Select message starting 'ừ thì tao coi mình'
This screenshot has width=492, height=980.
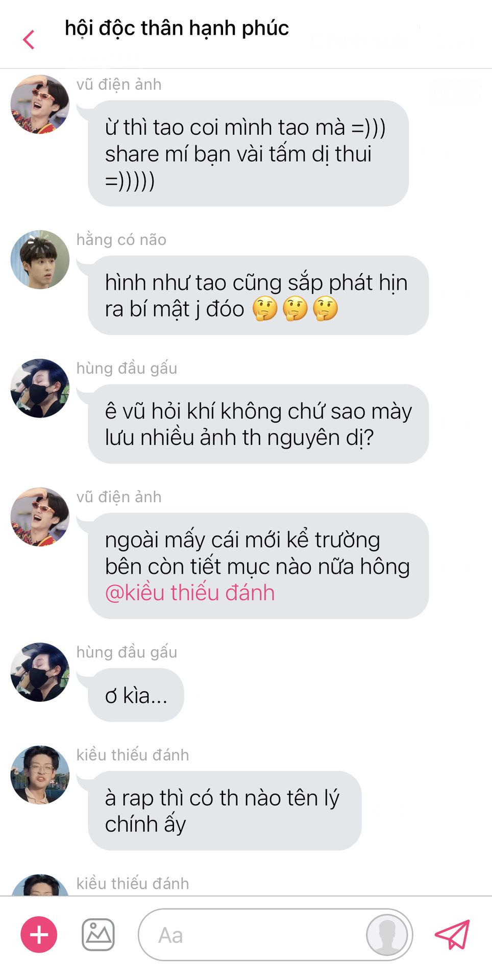click(248, 153)
